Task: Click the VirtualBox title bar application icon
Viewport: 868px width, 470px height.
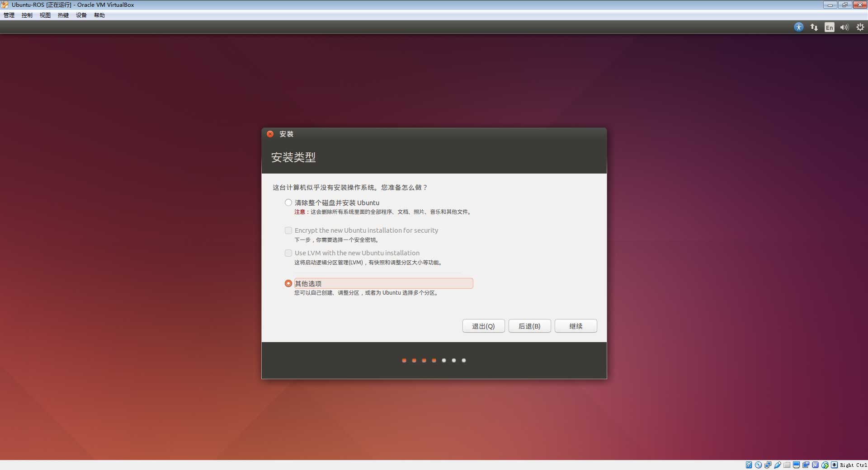Action: [5, 5]
